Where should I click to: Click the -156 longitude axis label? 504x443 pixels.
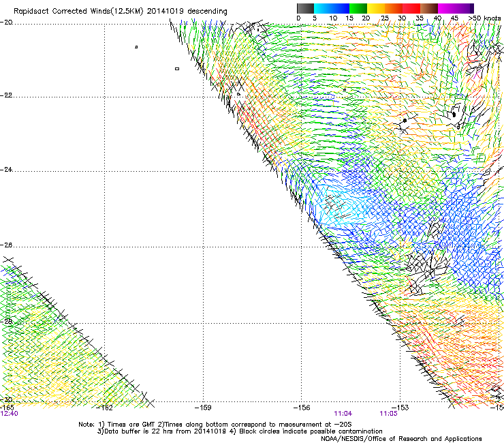tap(302, 408)
